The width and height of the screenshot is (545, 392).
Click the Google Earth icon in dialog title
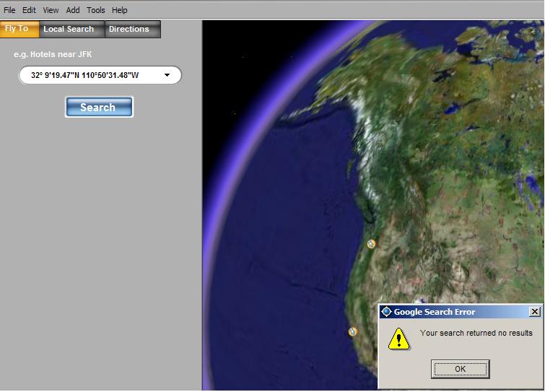coord(386,311)
